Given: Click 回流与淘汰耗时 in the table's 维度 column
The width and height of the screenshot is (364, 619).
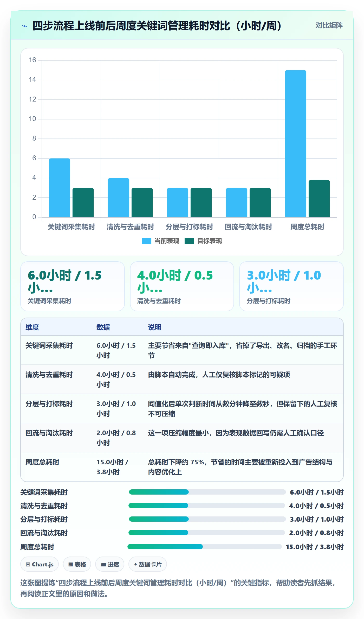Looking at the screenshot, I should (x=49, y=433).
